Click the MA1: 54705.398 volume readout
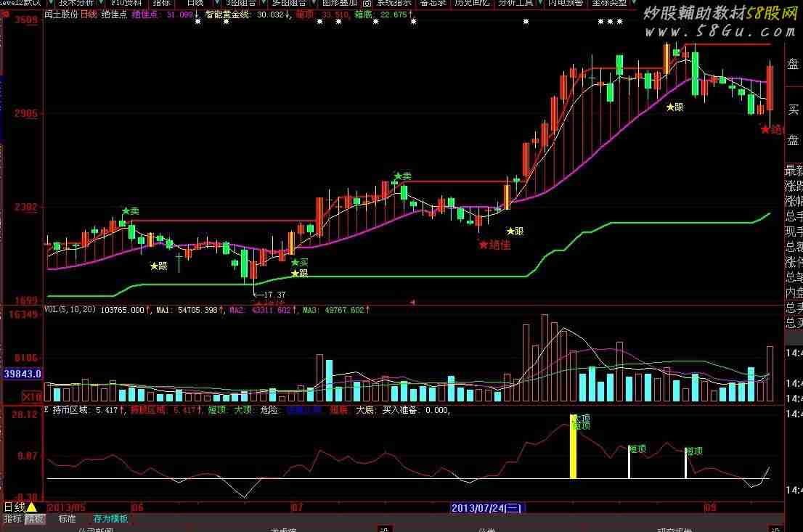Screen dimensions: 803x532 pos(189,310)
